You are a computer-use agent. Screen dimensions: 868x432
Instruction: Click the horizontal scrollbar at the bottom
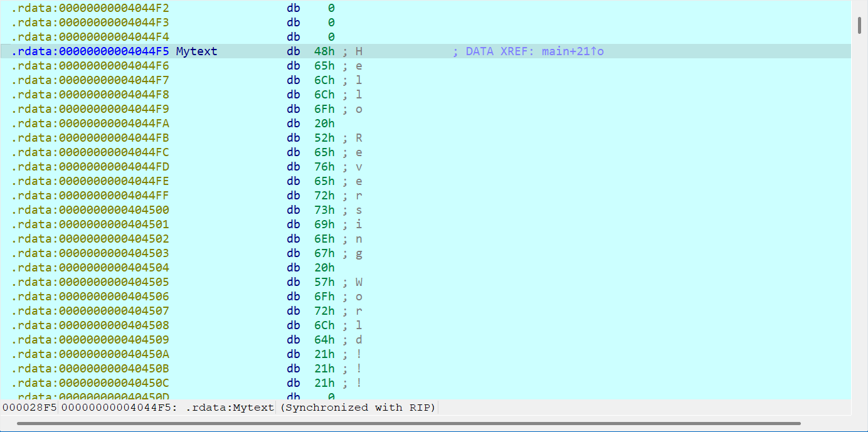[408, 423]
